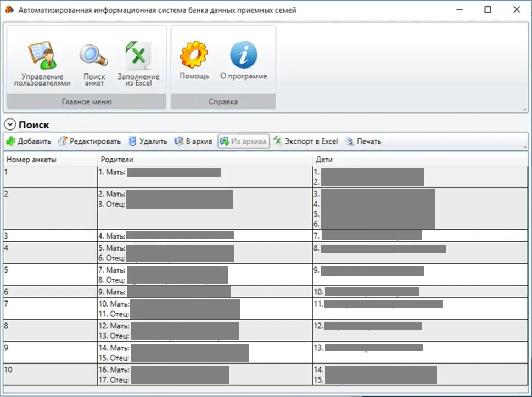Click the '11. Отец:' parent entry
This screenshot has width=532, height=397.
click(114, 314)
